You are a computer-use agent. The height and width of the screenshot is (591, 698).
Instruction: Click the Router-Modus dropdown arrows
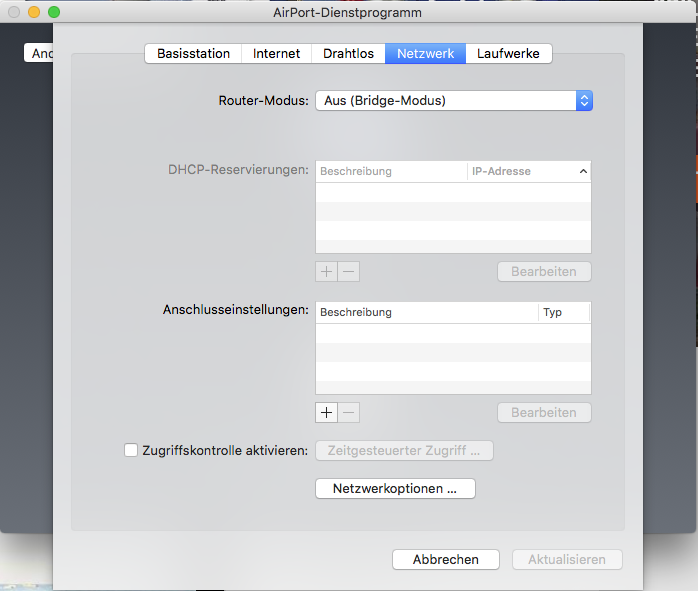pyautogui.click(x=584, y=101)
